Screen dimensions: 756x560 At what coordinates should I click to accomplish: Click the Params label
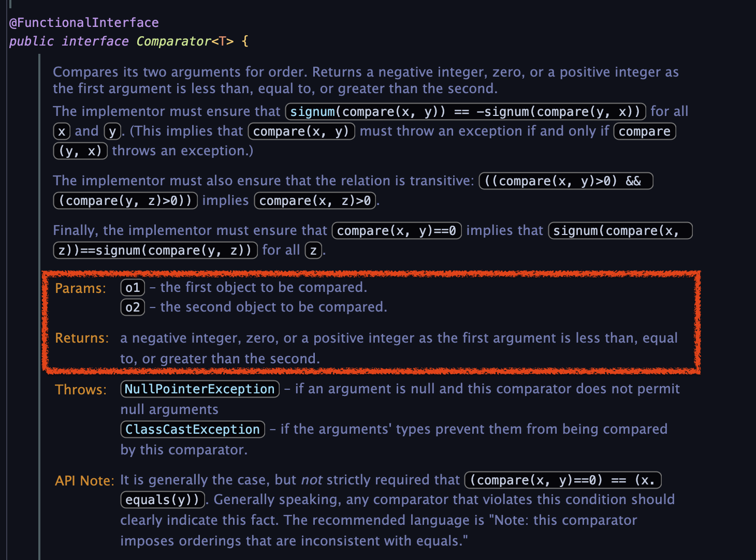tap(80, 288)
